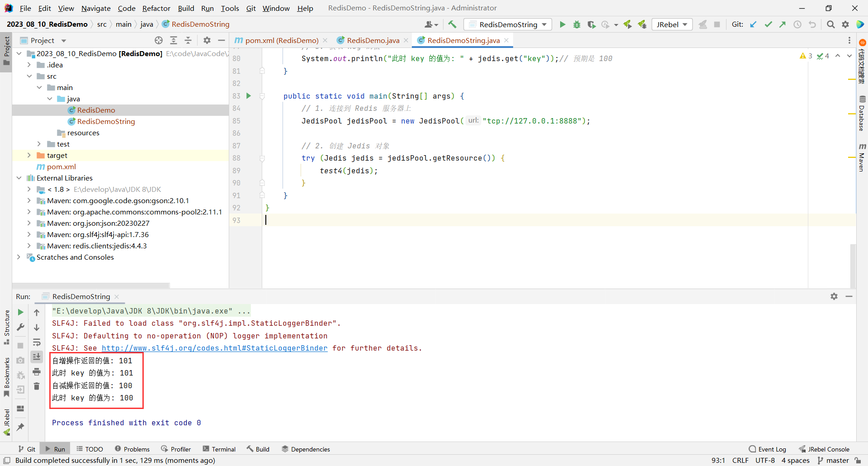Open Search Everywhere magnifier icon
The width and height of the screenshot is (868, 466).
tap(831, 24)
